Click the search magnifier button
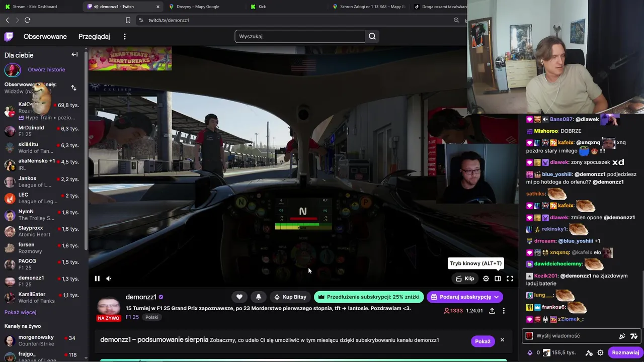This screenshot has height=362, width=644. (372, 36)
